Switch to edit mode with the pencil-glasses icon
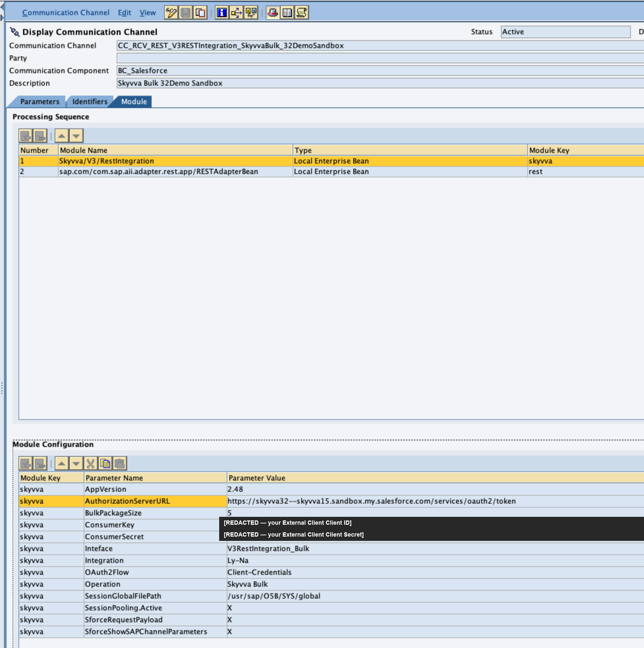The width and height of the screenshot is (644, 648). tap(171, 13)
